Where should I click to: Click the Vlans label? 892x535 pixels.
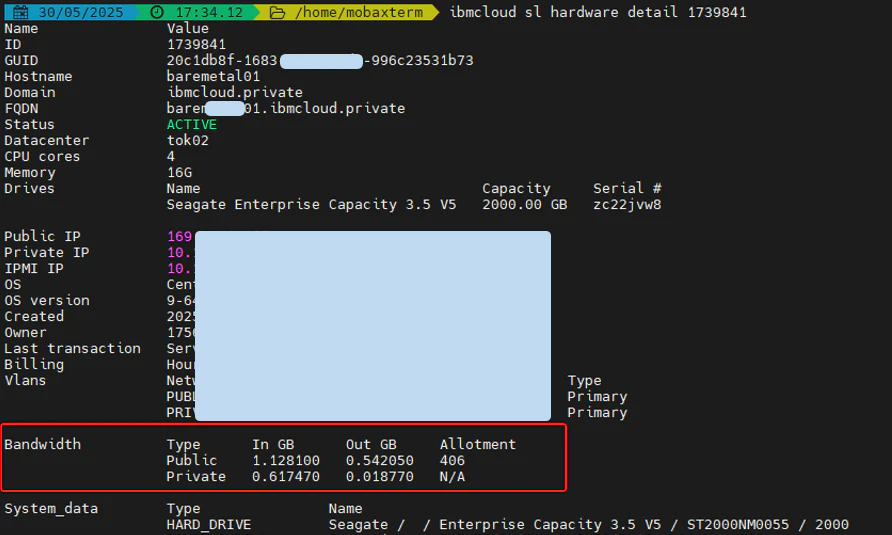tap(26, 380)
